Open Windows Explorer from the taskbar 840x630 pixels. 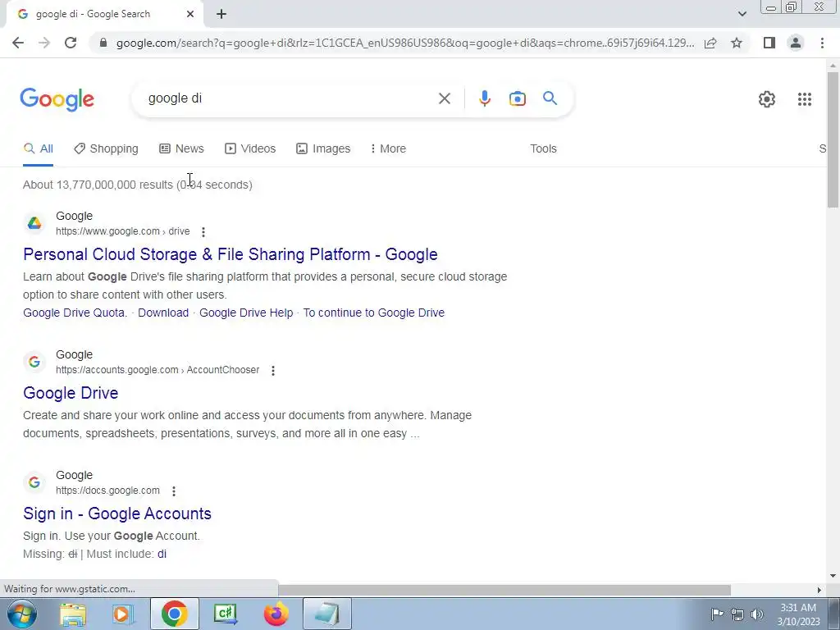(x=73, y=614)
